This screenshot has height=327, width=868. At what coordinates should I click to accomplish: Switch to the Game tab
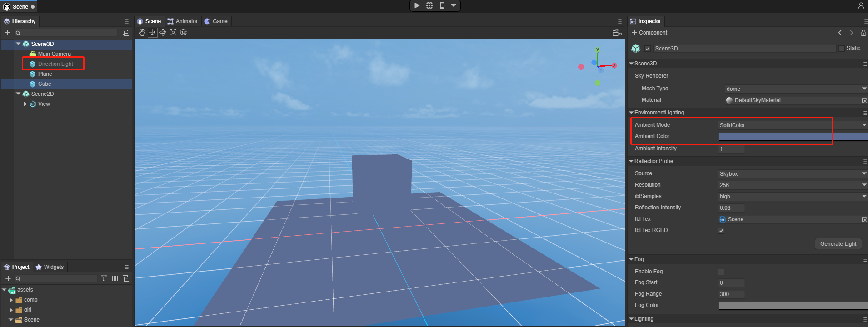[216, 21]
